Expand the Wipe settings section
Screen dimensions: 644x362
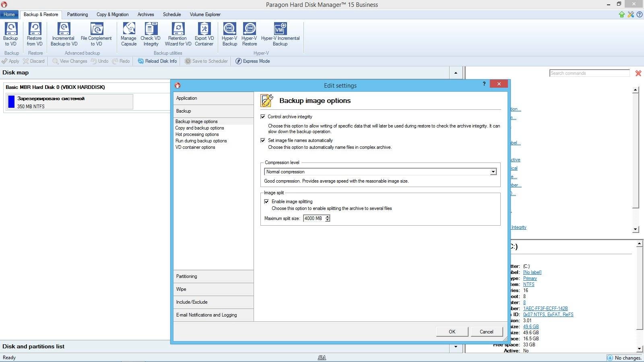click(213, 289)
